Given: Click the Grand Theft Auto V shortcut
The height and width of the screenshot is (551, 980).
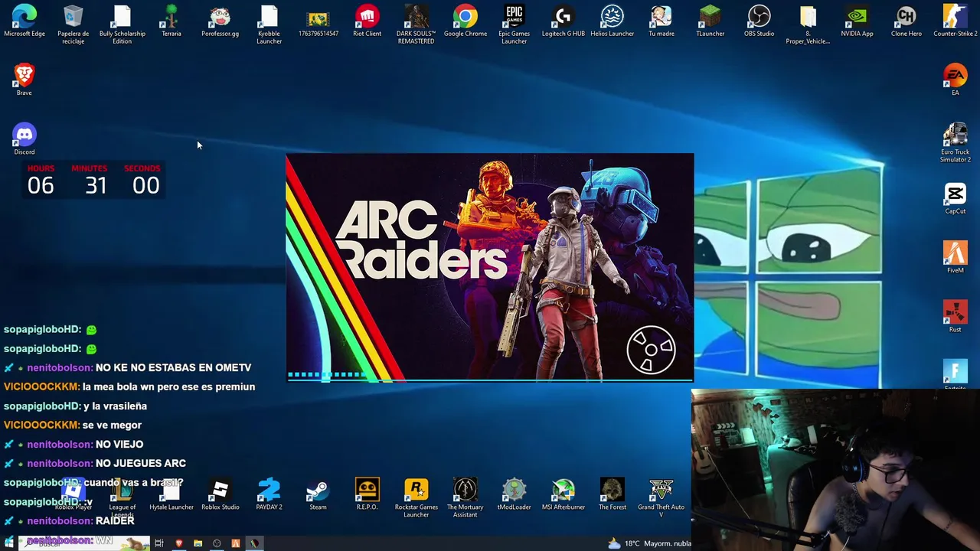Looking at the screenshot, I should tap(661, 497).
